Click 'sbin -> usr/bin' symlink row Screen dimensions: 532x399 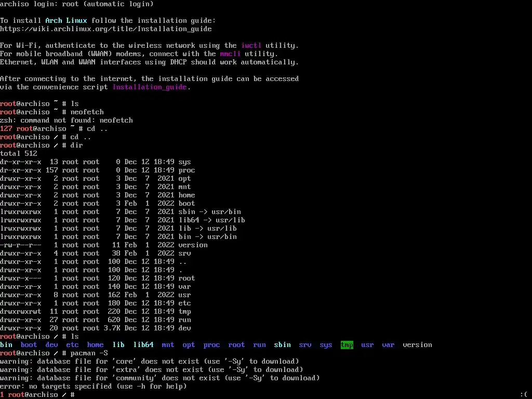tap(121, 212)
